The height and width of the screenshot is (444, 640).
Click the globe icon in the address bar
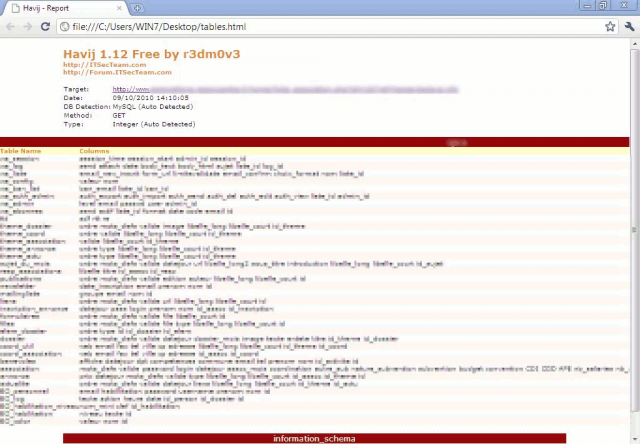[x=62, y=27]
